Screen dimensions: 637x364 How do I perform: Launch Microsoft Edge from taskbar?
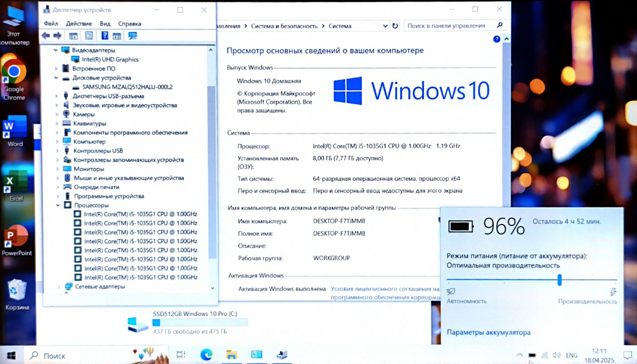[x=206, y=354]
